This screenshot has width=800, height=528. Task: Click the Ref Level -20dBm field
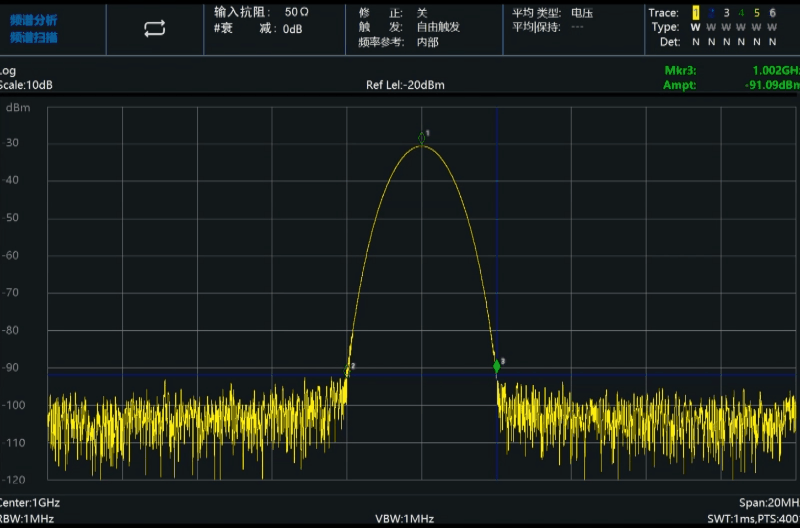click(x=405, y=85)
